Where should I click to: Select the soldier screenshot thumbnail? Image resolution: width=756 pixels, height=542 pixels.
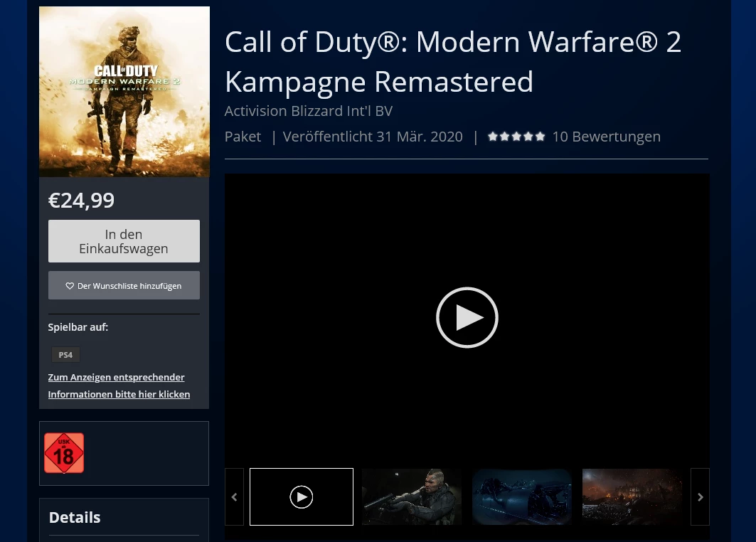pos(411,496)
